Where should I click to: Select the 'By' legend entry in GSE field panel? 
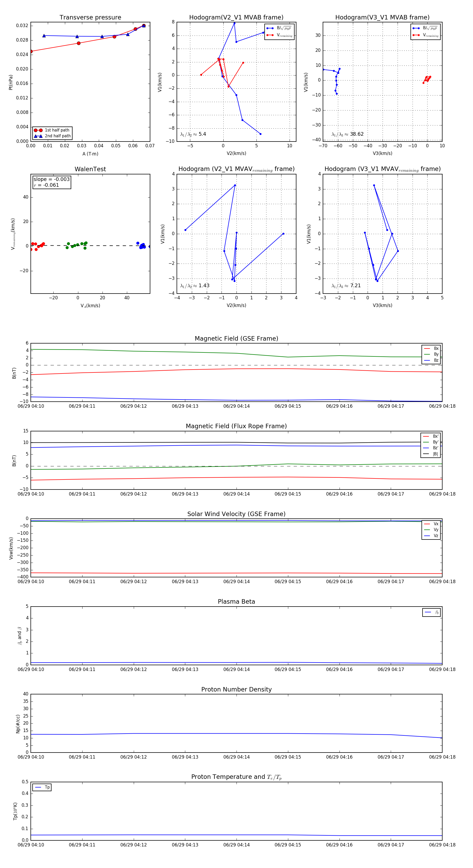point(431,355)
